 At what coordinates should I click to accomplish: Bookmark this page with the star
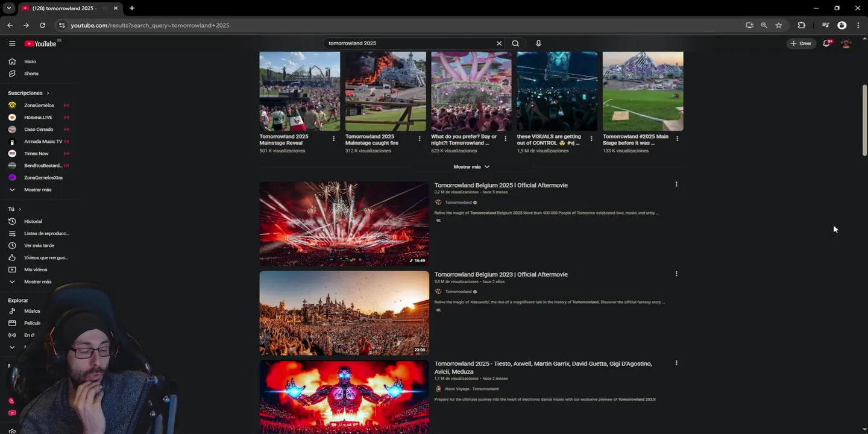[779, 25]
